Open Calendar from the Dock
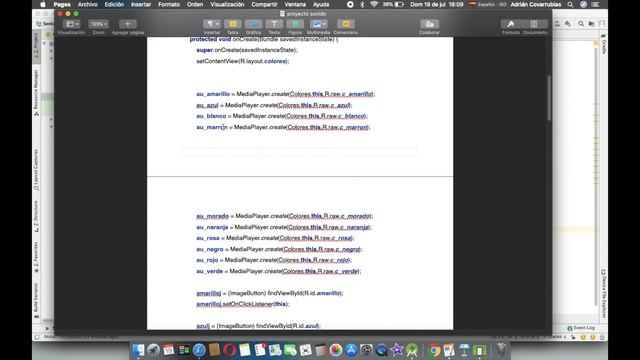 [x=169, y=350]
